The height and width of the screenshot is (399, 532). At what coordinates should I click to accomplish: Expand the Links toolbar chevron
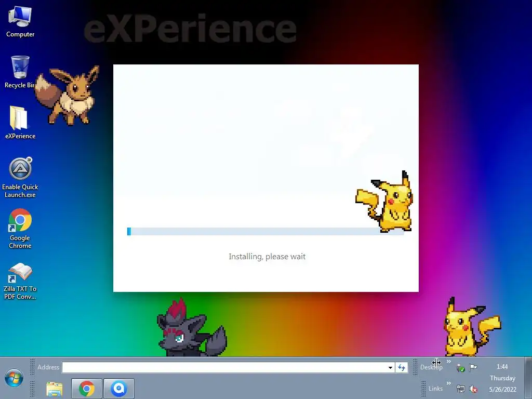point(448,383)
